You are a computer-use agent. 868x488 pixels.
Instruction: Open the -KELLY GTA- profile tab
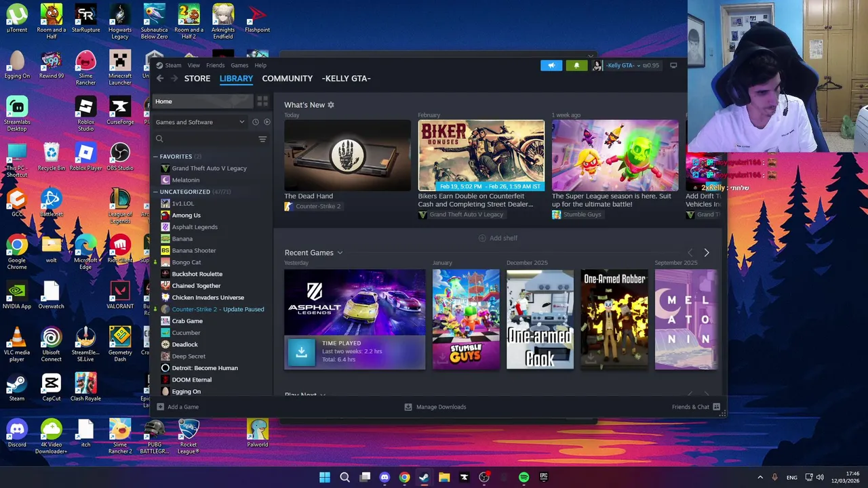click(346, 79)
